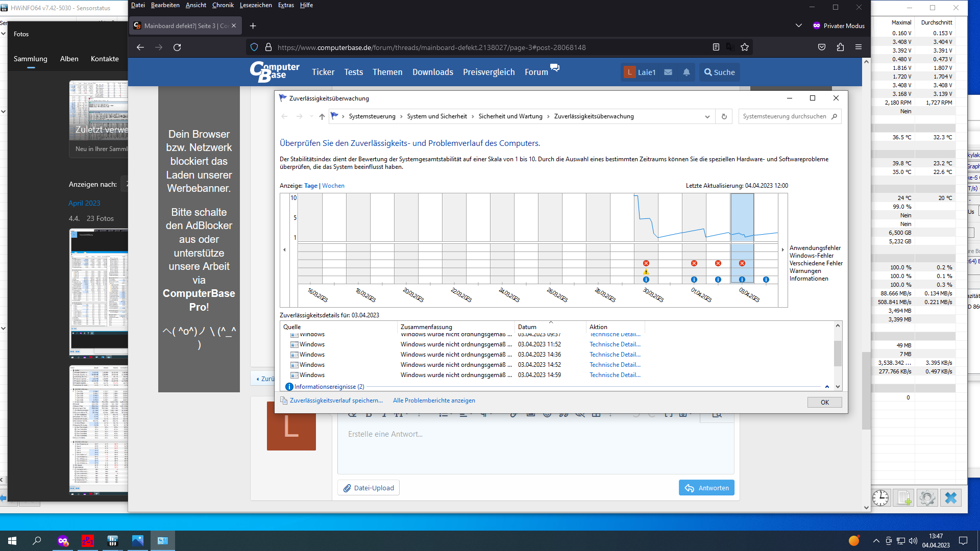Click the warning triangle icon on 30.03.2023
Viewport: 980px width, 551px height.
pos(646,272)
